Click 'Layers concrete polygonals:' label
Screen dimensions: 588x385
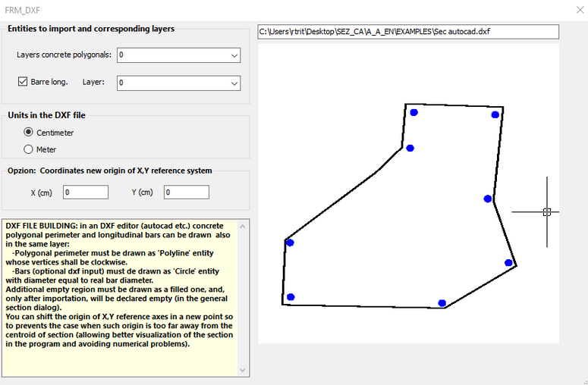point(64,55)
